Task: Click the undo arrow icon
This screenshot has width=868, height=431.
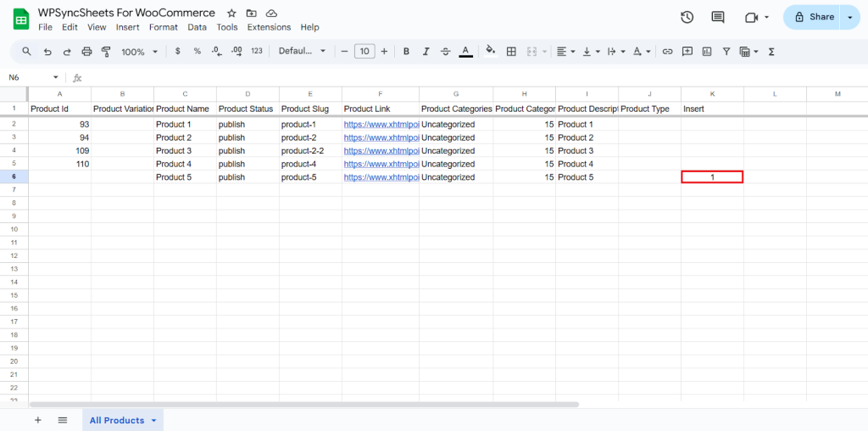Action: (x=47, y=52)
